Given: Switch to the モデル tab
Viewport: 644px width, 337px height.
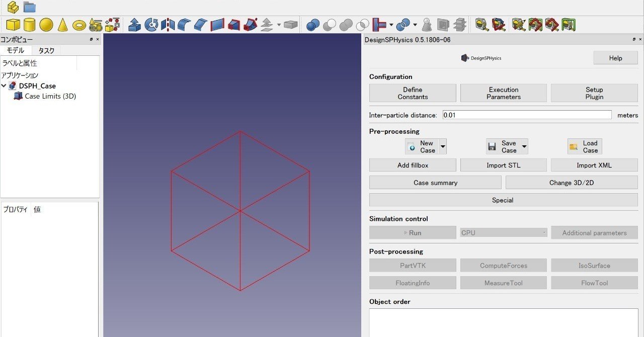Looking at the screenshot, I should pyautogui.click(x=17, y=50).
